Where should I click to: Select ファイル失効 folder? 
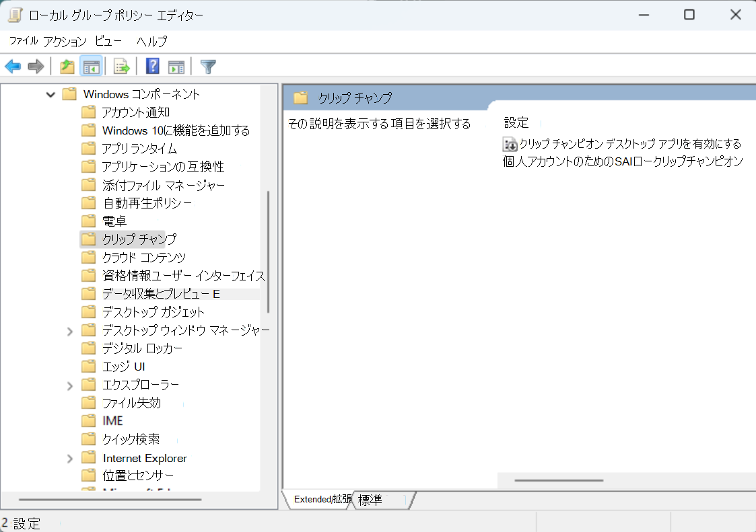(131, 403)
